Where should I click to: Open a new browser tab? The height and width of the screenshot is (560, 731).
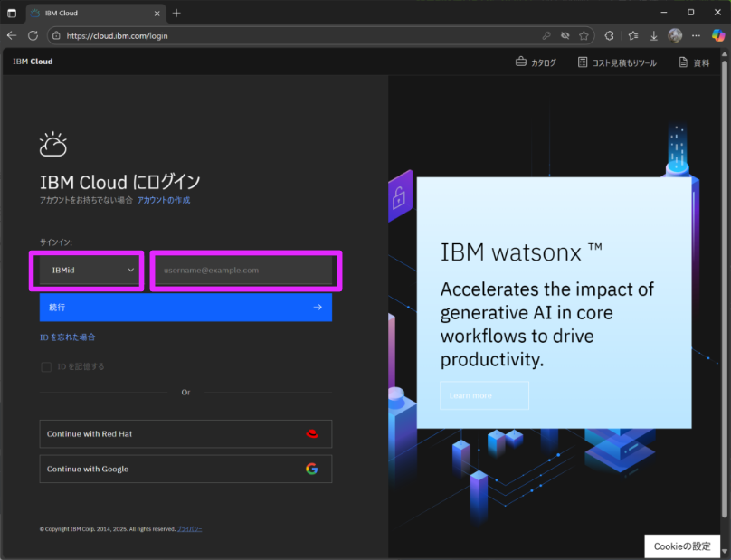point(176,14)
